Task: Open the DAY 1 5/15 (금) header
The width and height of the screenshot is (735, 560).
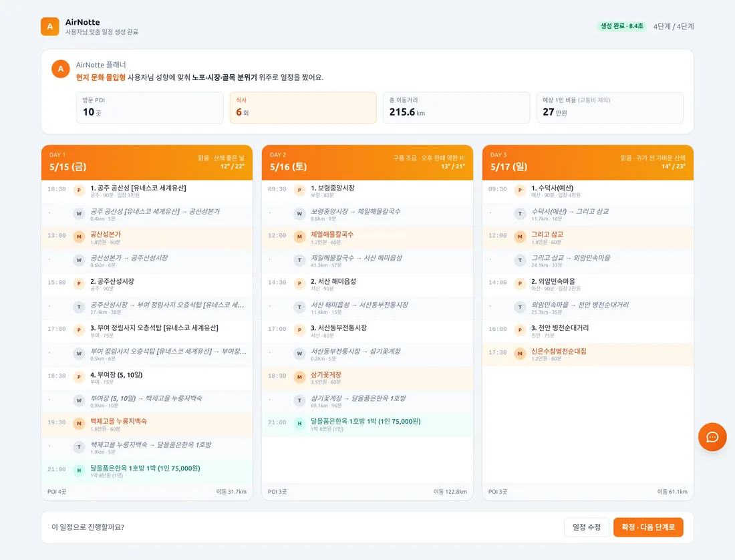Action: [x=147, y=162]
